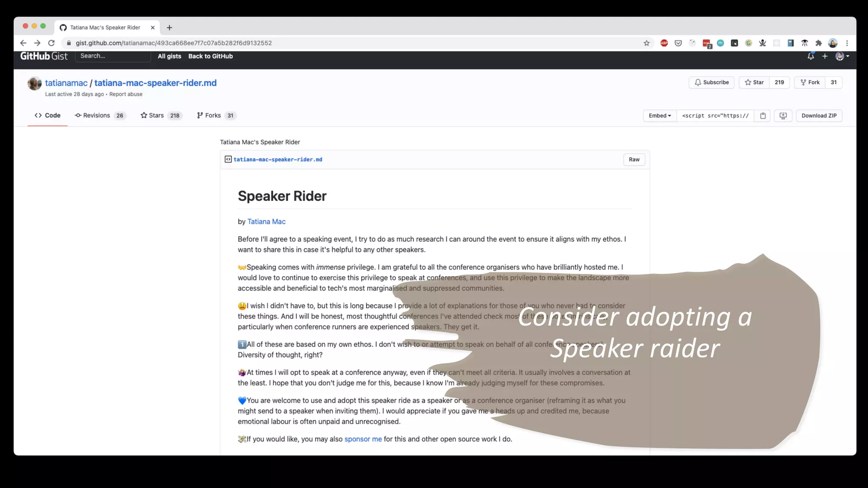Switch to the Stars tab
This screenshot has width=868, height=488.
[161, 115]
